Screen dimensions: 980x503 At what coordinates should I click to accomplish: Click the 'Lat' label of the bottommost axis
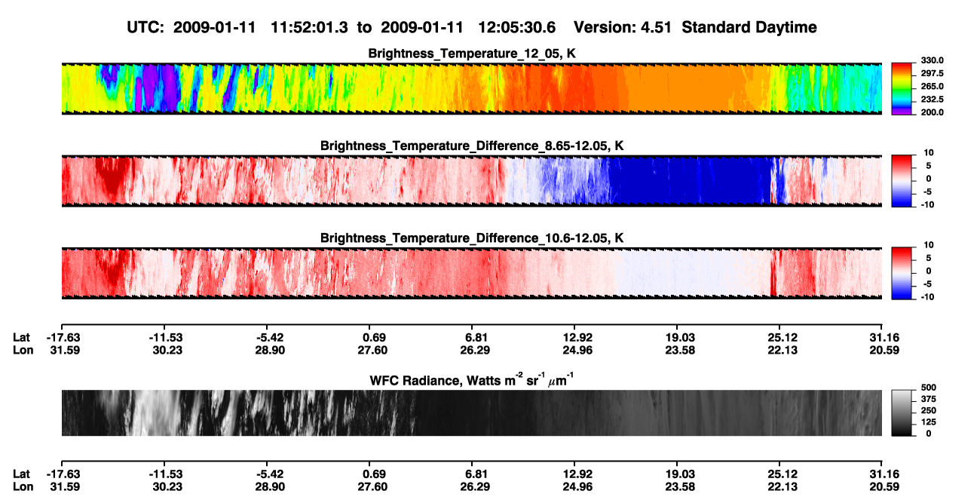[x=21, y=474]
